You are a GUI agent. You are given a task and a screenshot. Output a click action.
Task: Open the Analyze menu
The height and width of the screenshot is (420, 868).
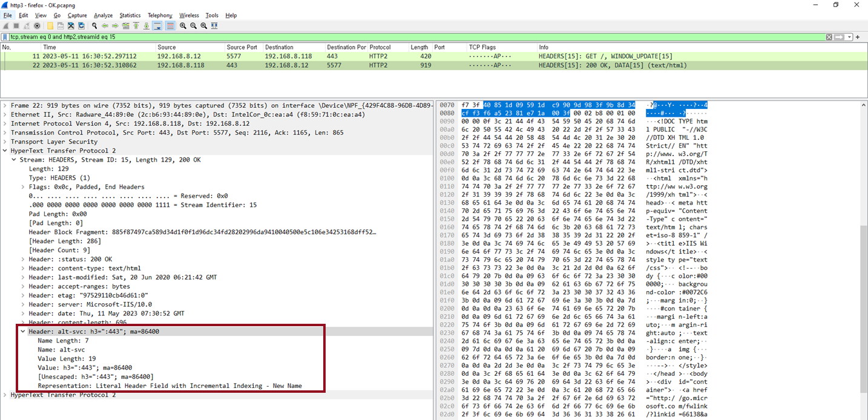103,15
